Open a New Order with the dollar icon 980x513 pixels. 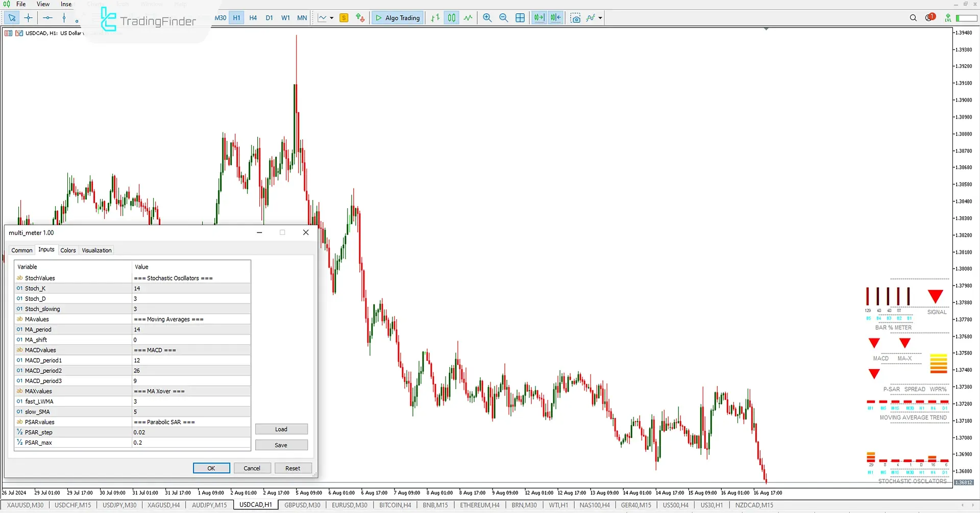(344, 17)
